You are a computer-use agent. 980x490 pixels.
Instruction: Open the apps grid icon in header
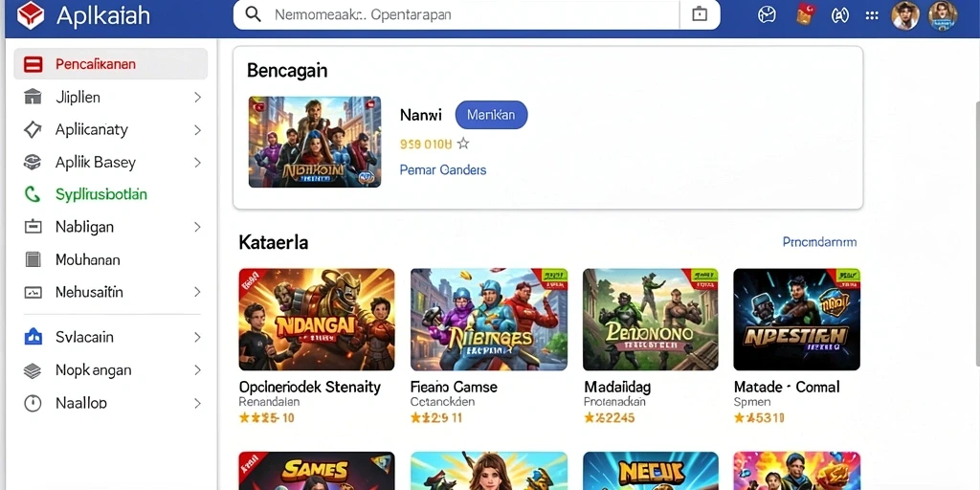872,15
